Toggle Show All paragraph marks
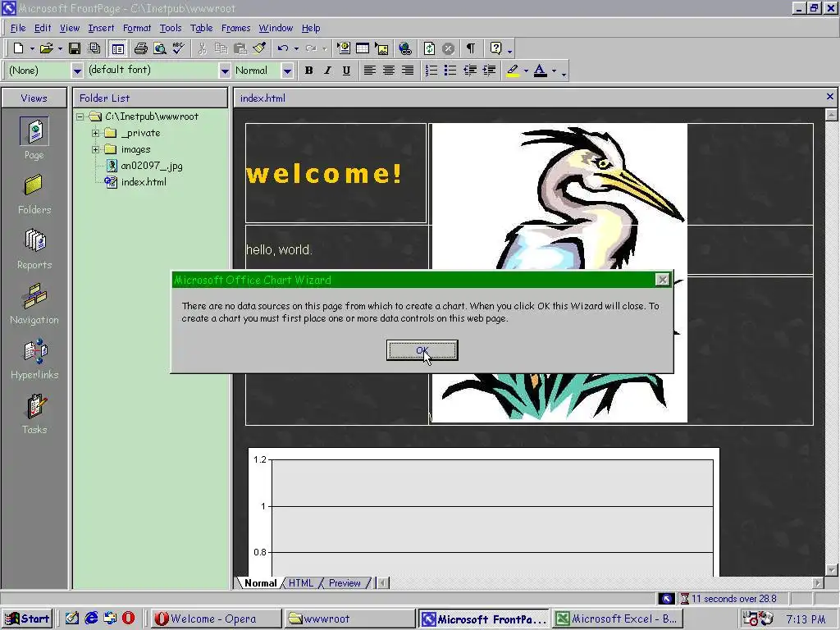Screen dimensions: 840x630 [x=470, y=48]
